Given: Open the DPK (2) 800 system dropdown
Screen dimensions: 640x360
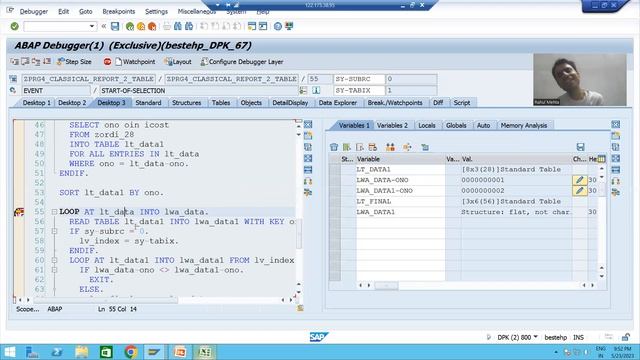Looking at the screenshot, I should click(517, 337).
